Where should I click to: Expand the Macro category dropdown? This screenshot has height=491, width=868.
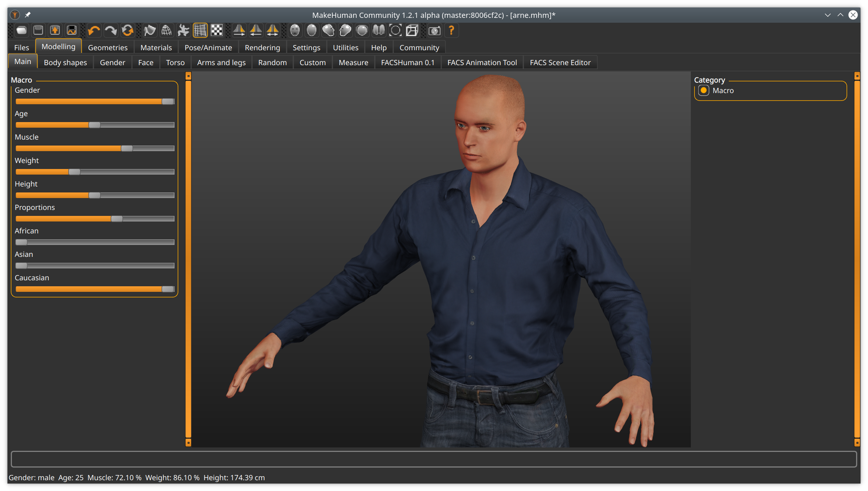click(x=770, y=90)
